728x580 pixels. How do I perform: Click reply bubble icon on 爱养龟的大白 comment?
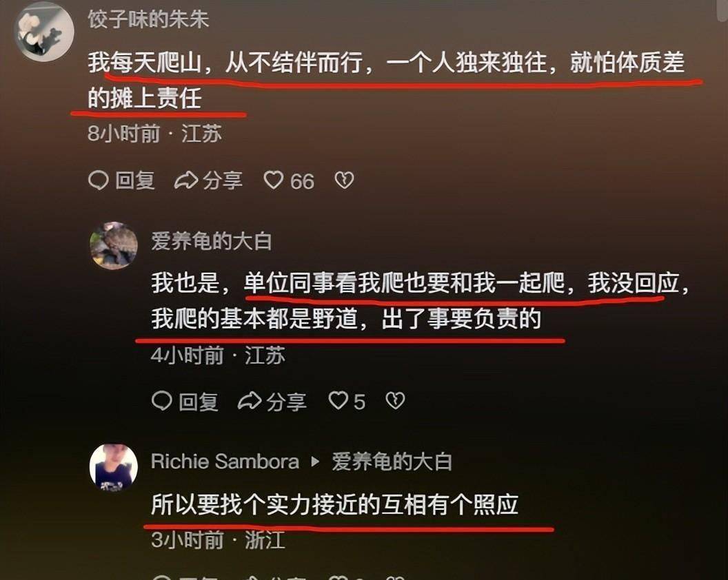(x=161, y=401)
